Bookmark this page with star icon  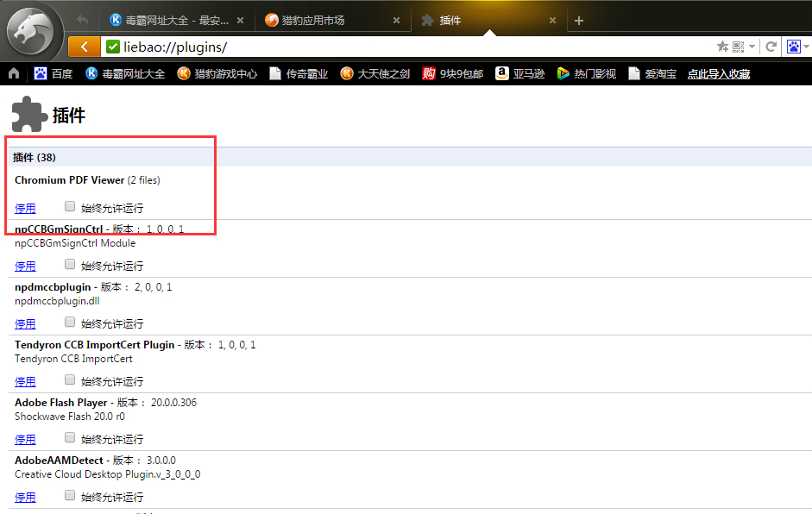[x=722, y=47]
